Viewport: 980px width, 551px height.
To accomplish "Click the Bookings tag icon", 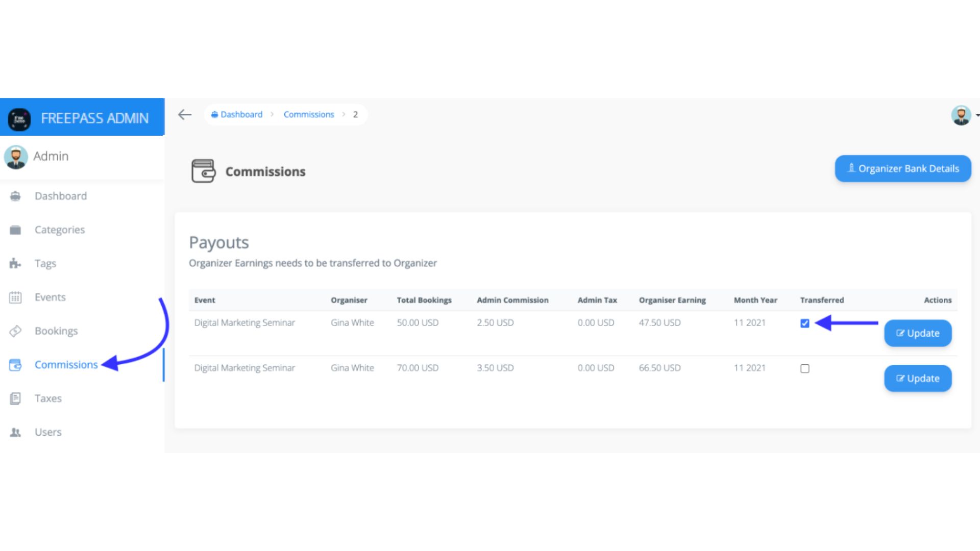I will 15,331.
